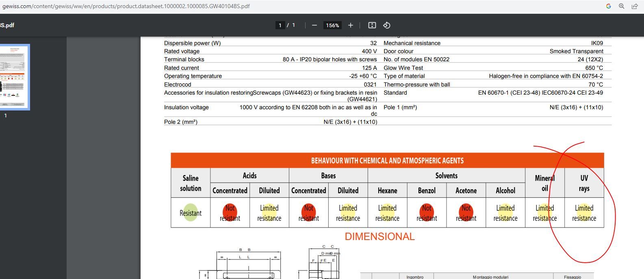Click 'Door colour' row label

(x=398, y=51)
